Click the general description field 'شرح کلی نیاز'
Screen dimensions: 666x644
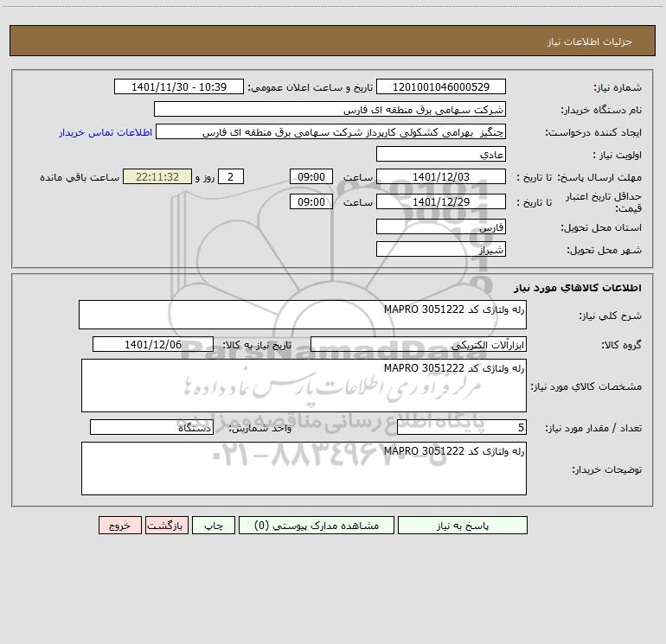[x=303, y=315]
